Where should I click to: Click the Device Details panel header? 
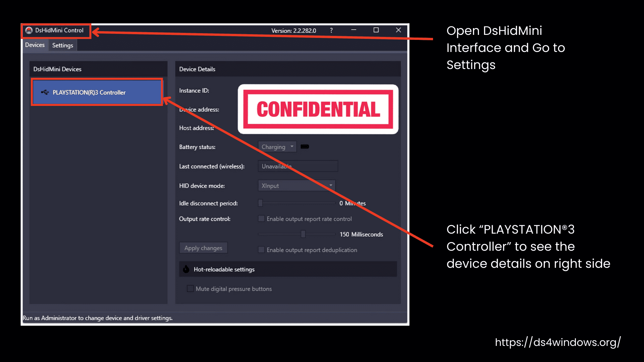click(x=288, y=69)
